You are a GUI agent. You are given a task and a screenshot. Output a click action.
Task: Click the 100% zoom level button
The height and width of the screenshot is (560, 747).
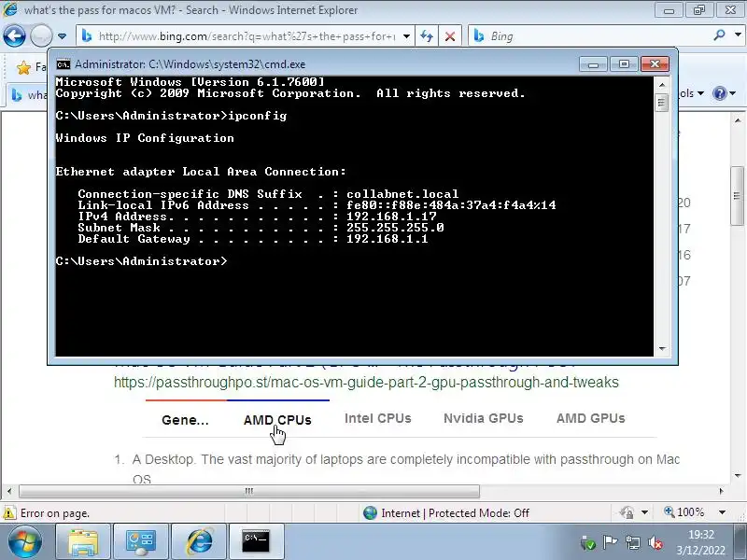684,512
